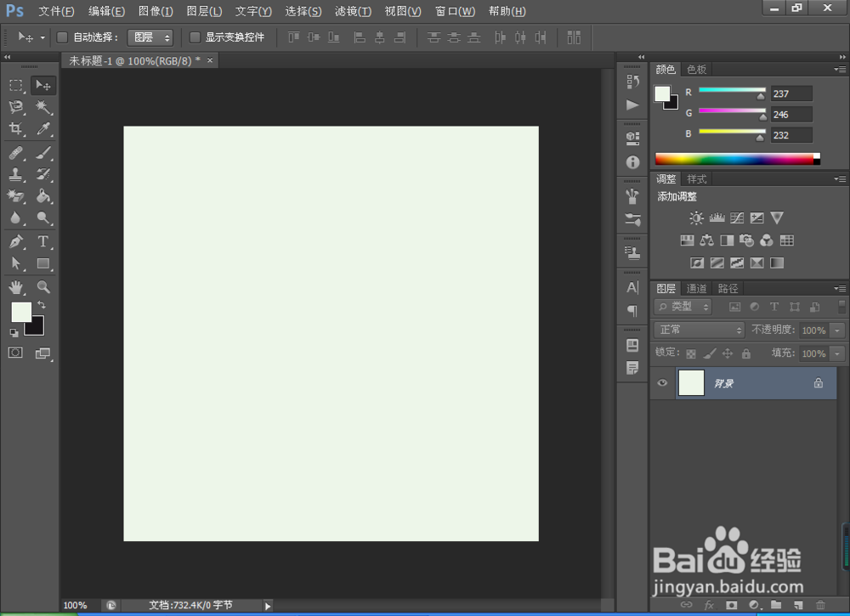Select the Lasso tool
Image resolution: width=850 pixels, height=616 pixels.
15,107
